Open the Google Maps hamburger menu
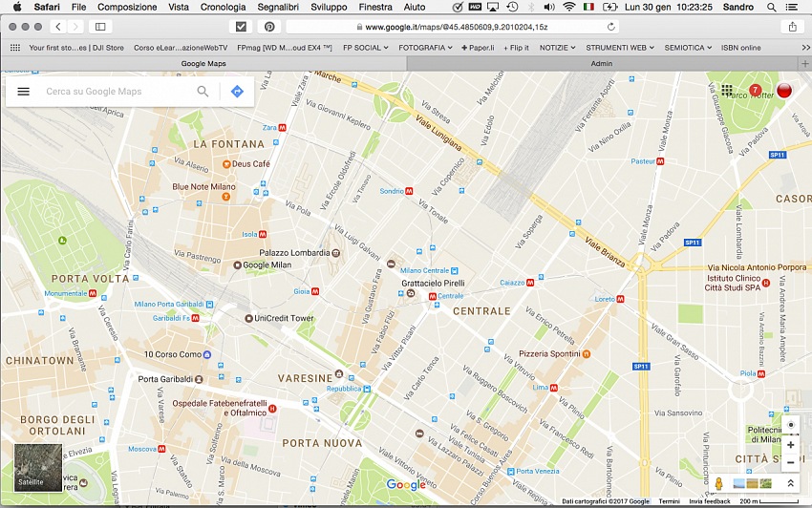This screenshot has height=508, width=812. click(23, 92)
